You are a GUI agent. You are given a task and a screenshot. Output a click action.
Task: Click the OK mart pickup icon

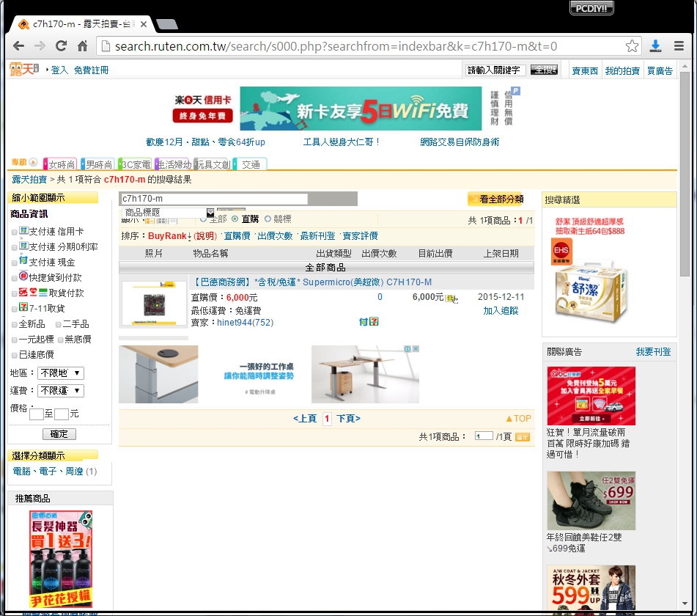(23, 292)
